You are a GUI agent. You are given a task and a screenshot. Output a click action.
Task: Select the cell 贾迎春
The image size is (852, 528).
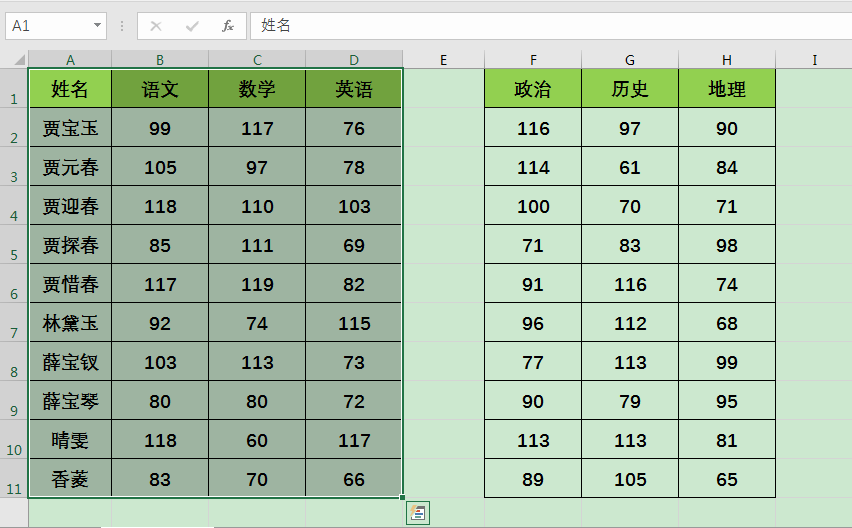coord(70,206)
